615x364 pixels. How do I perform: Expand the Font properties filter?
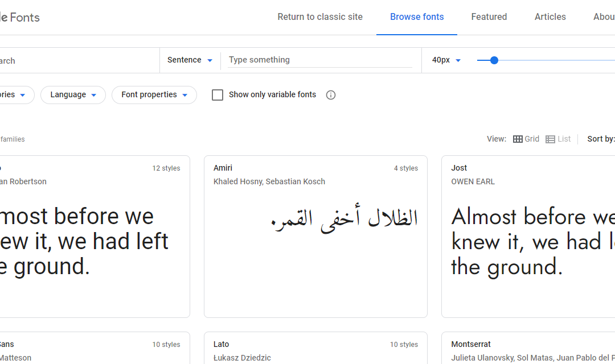(154, 95)
